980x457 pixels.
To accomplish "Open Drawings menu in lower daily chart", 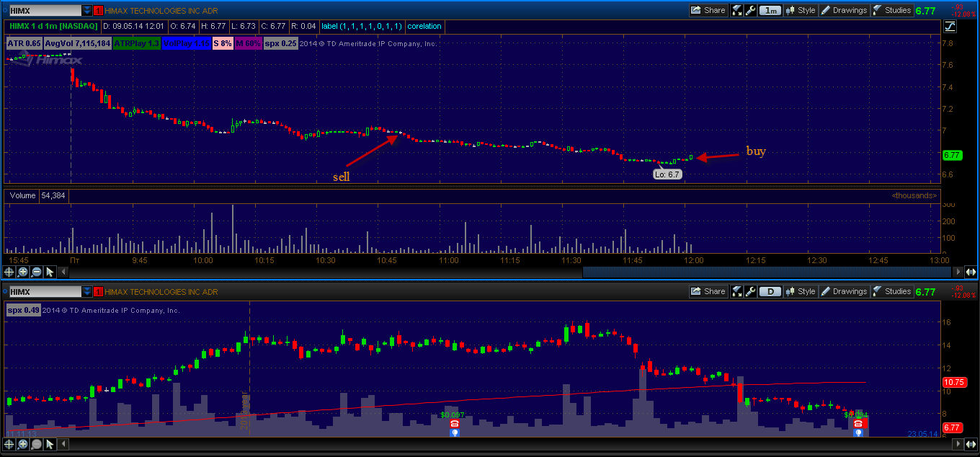I will [x=845, y=291].
